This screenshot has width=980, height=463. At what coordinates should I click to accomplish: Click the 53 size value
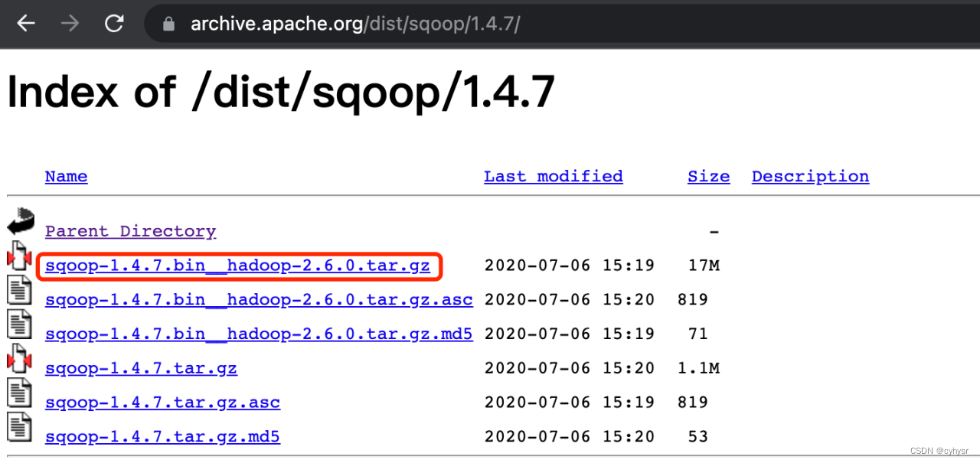(697, 437)
